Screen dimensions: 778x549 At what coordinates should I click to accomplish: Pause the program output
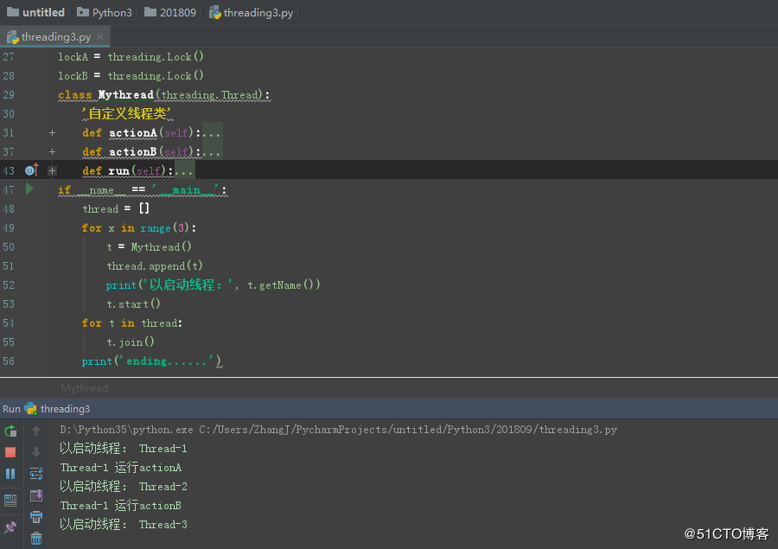click(10, 474)
